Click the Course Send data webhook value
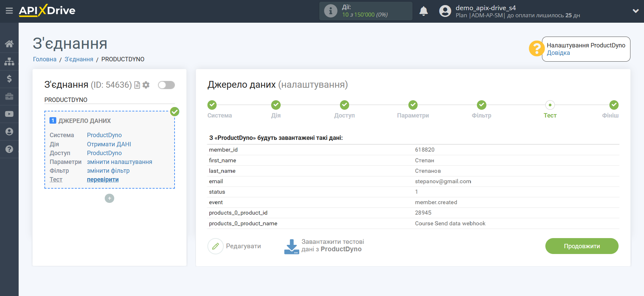 coord(450,224)
